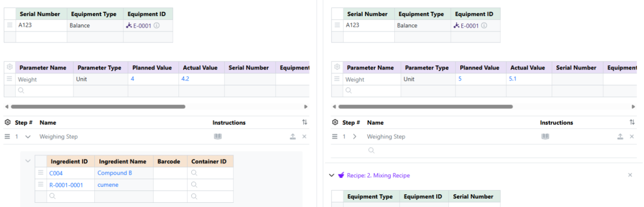Click the Ingredient Name column header
The width and height of the screenshot is (644, 207).
click(x=124, y=161)
